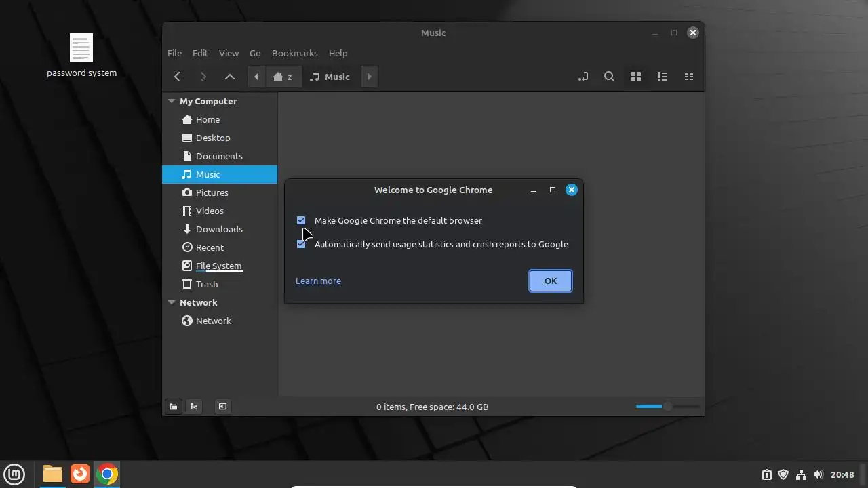The image size is (868, 488).
Task: Collapse the Network section in sidebar
Action: click(172, 302)
